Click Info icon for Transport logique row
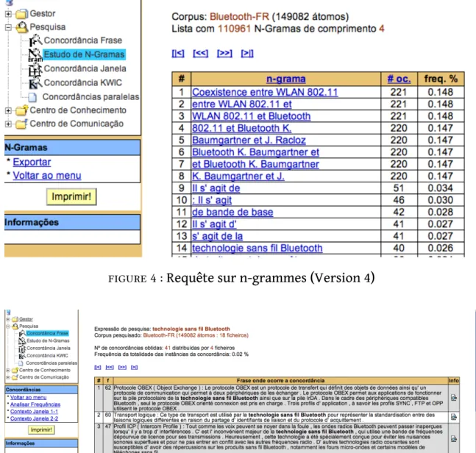 pyautogui.click(x=454, y=417)
